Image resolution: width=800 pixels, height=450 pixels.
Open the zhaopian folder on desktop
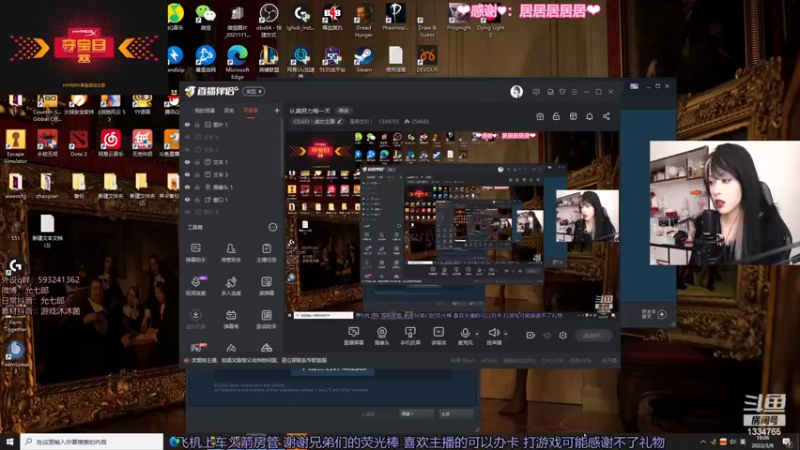47,186
